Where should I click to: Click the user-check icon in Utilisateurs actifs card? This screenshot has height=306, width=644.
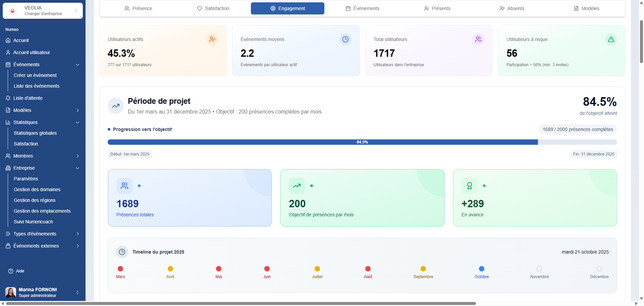212,40
